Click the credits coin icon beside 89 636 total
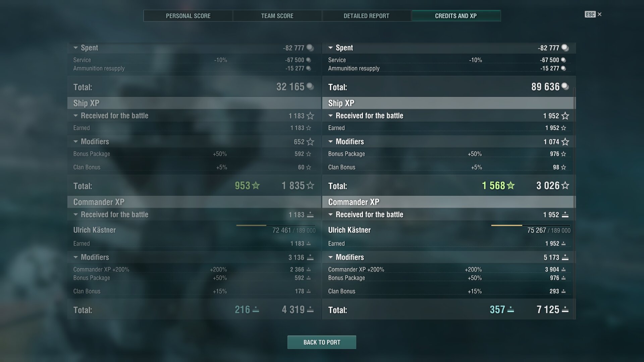 coord(565,86)
